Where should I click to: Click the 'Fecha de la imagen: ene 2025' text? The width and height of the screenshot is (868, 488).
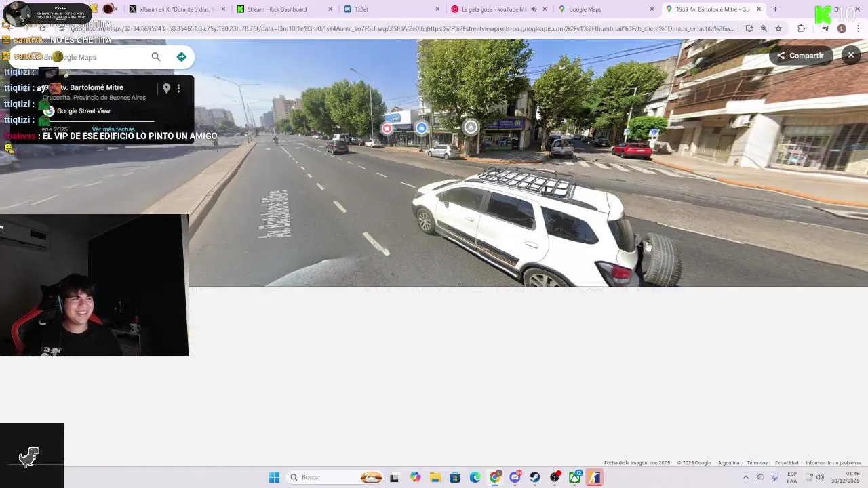[x=637, y=463]
